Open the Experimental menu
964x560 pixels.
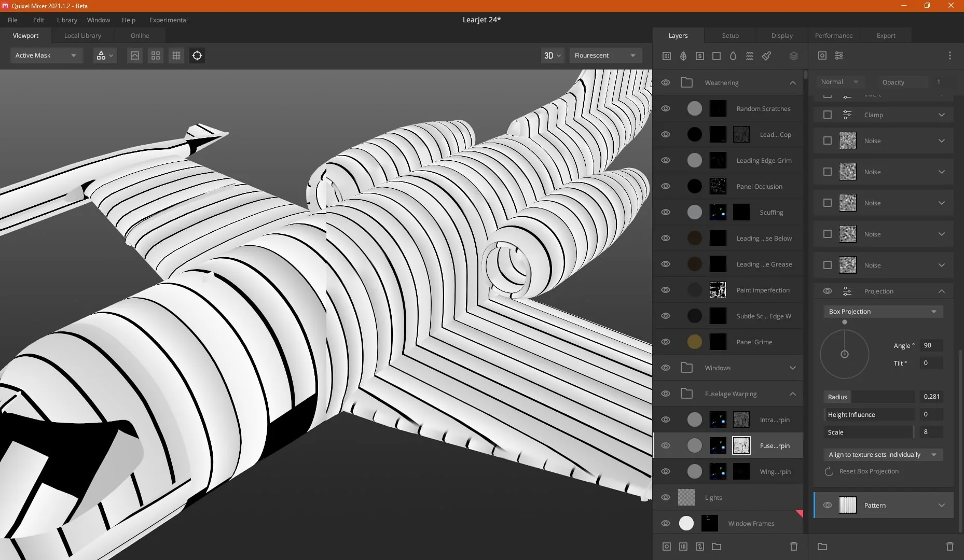point(169,20)
